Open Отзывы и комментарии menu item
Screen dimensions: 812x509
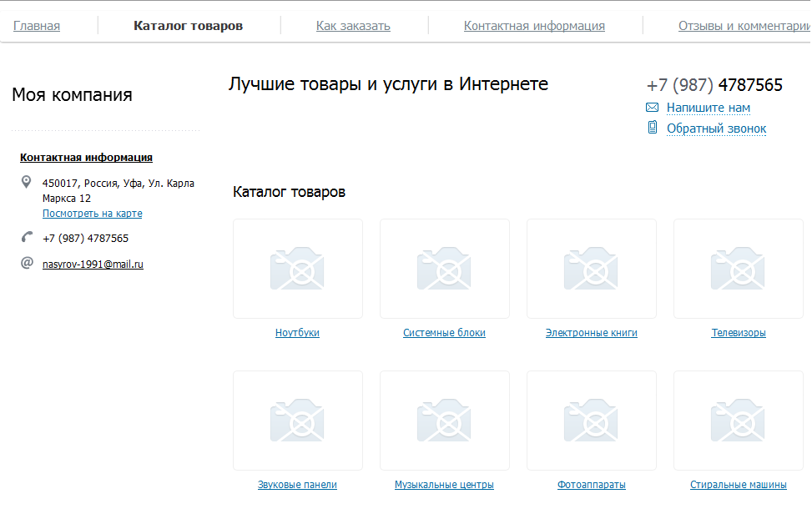click(744, 25)
